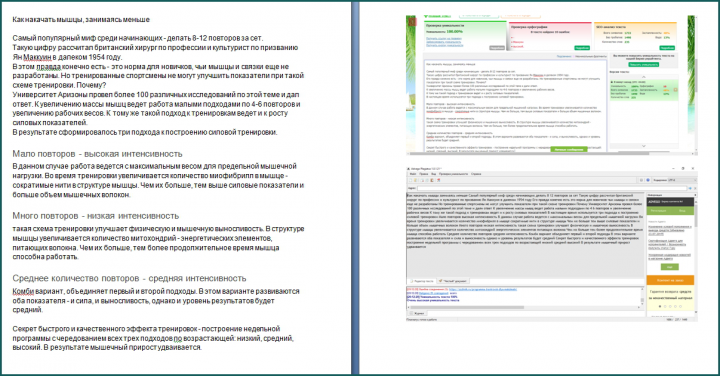Click the up chevron above the text versions list

643,77
